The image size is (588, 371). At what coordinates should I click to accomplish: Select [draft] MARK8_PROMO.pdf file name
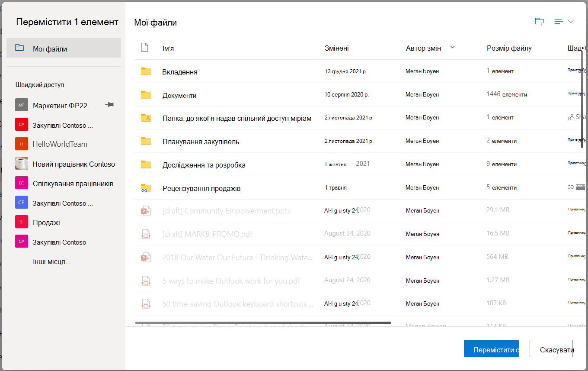pyautogui.click(x=207, y=234)
